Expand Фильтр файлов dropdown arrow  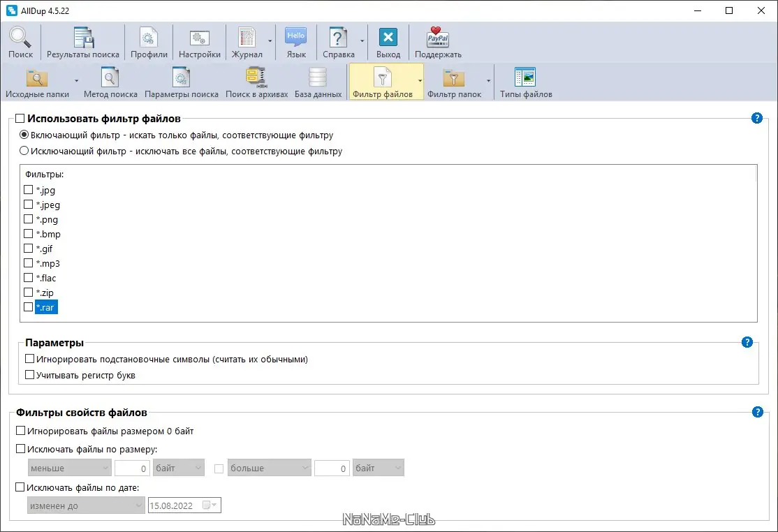420,81
